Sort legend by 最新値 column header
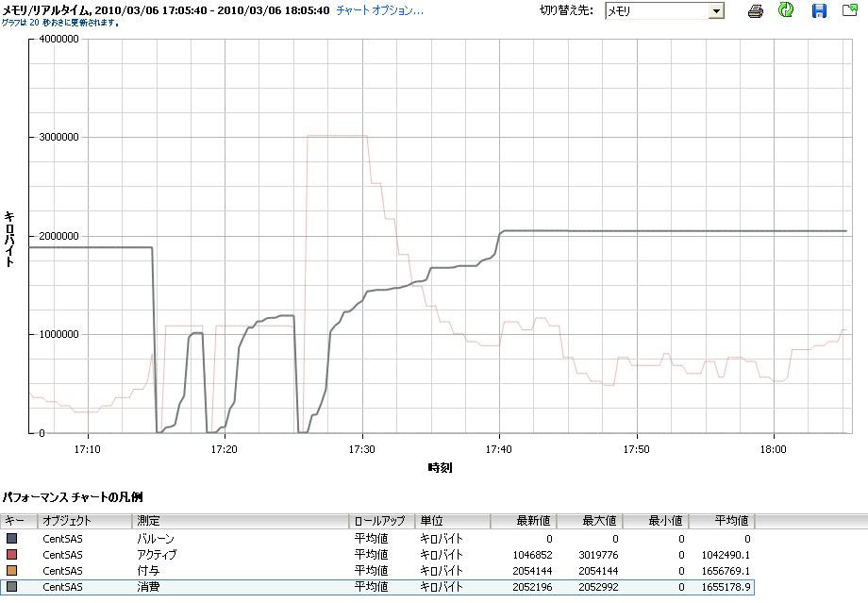Image resolution: width=868 pixels, height=603 pixels. click(x=524, y=521)
